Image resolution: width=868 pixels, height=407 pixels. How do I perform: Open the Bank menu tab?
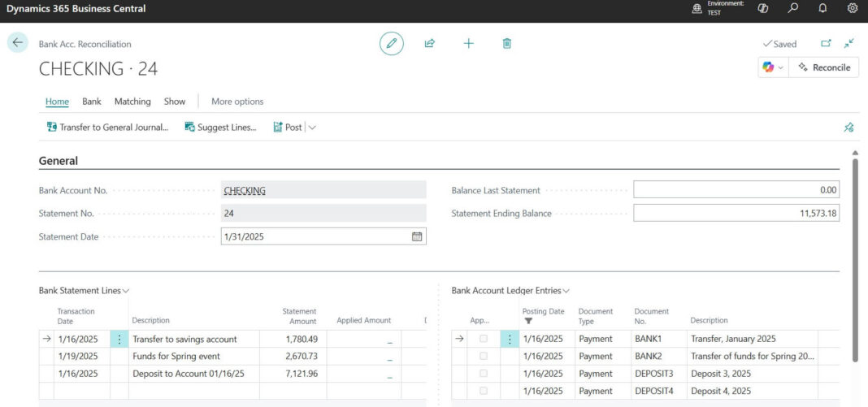click(92, 102)
